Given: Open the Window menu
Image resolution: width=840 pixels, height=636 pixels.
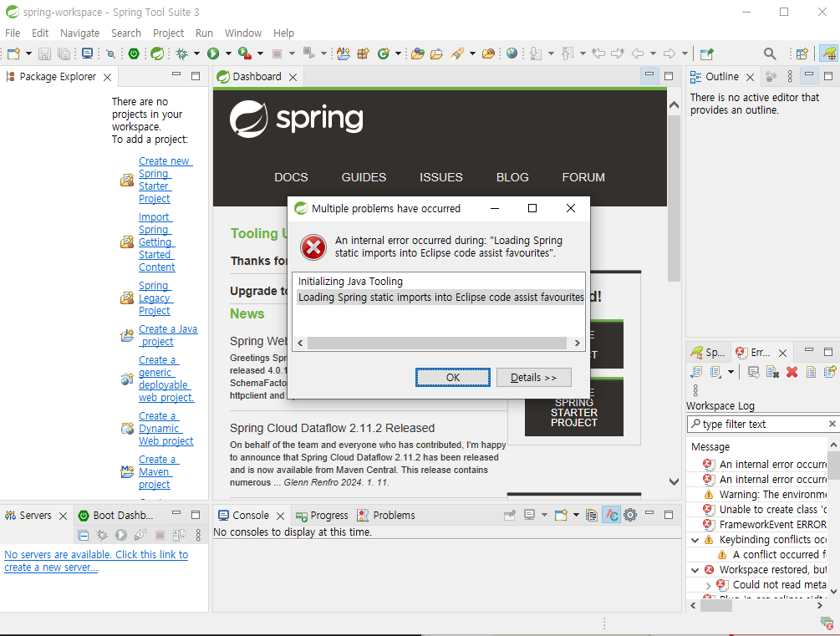Looking at the screenshot, I should click(242, 33).
